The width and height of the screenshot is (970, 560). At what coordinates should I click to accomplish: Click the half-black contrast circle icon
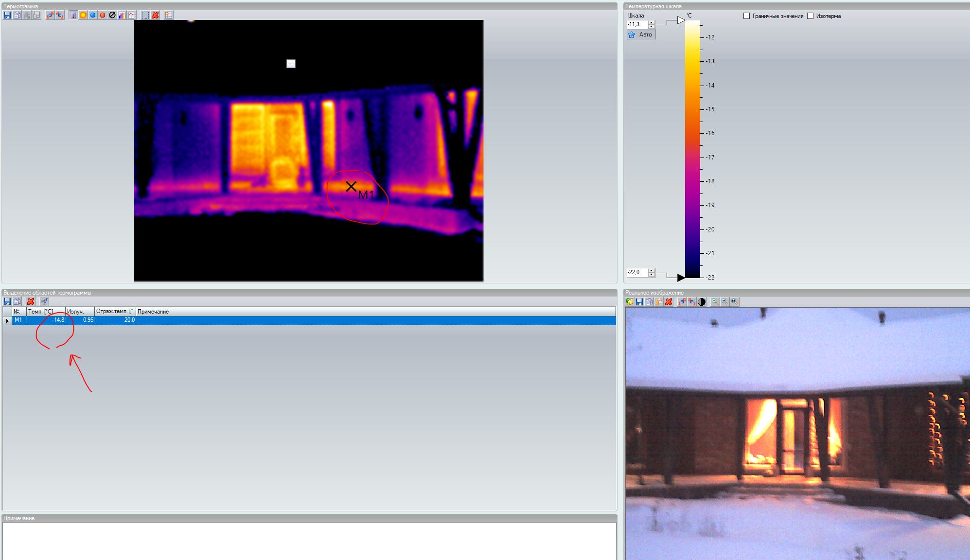pos(702,302)
